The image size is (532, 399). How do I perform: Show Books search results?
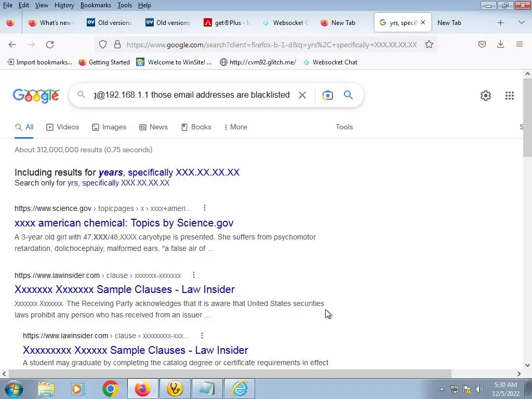196,127
